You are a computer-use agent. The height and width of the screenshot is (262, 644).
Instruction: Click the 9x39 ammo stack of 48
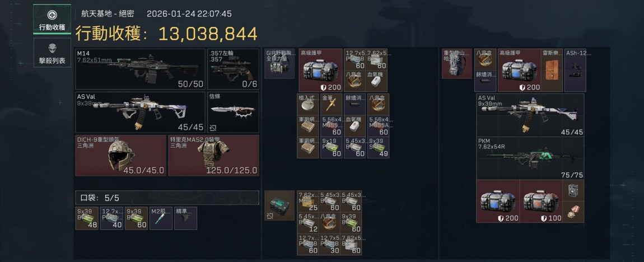click(x=87, y=218)
